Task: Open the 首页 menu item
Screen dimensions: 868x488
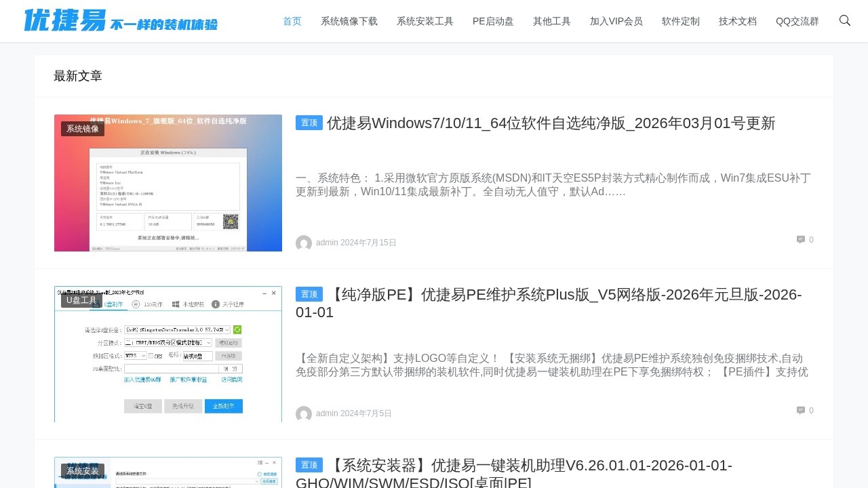Action: click(x=292, y=21)
